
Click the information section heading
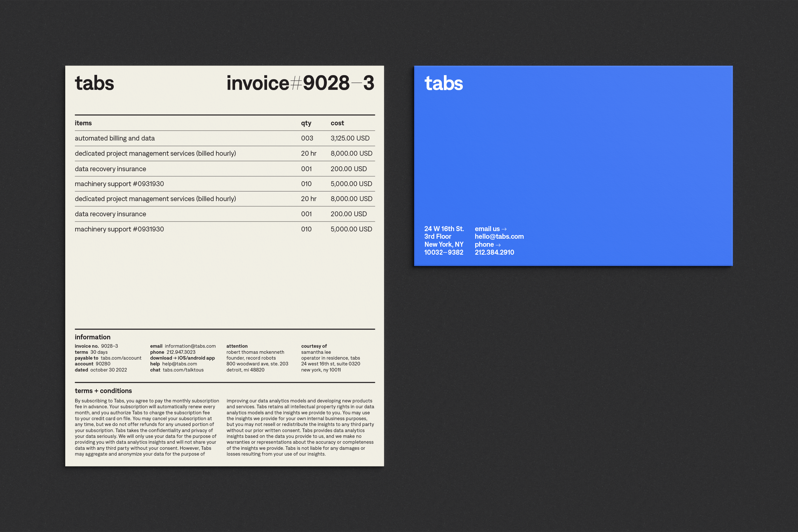click(x=92, y=337)
